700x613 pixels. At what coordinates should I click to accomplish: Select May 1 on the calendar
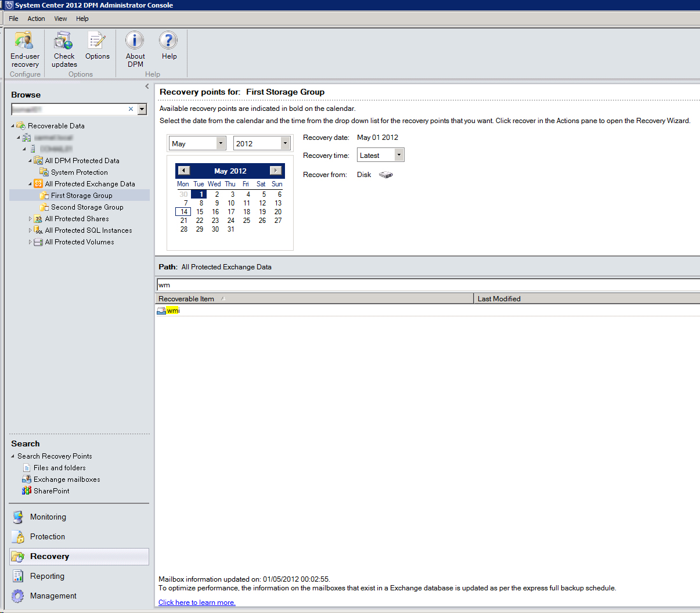pyautogui.click(x=199, y=194)
